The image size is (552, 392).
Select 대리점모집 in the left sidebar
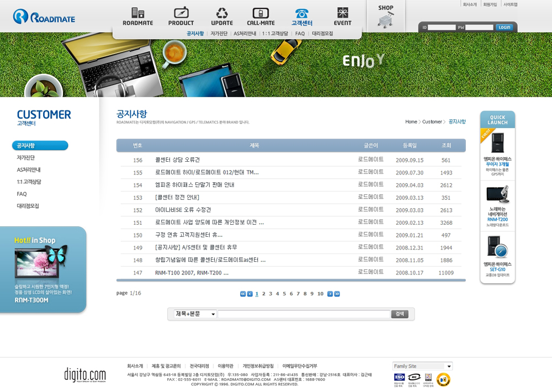tap(28, 206)
